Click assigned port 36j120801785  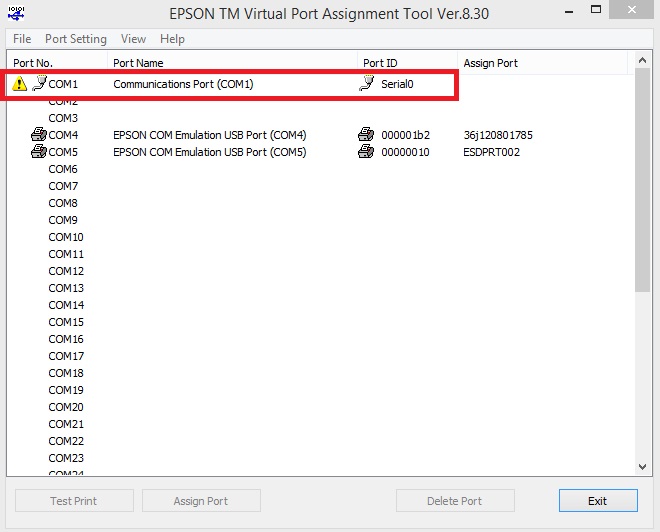(x=498, y=135)
